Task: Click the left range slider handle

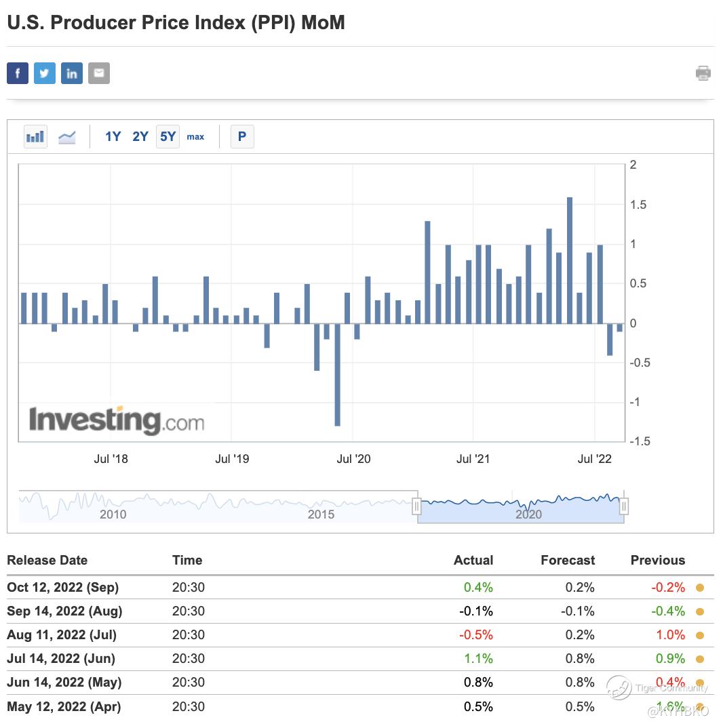Action: (417, 506)
